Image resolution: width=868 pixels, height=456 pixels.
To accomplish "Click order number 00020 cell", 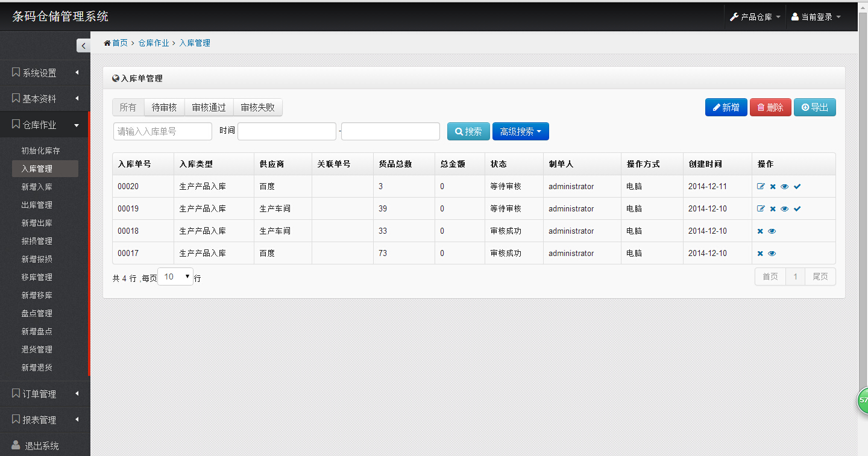I will (143, 187).
